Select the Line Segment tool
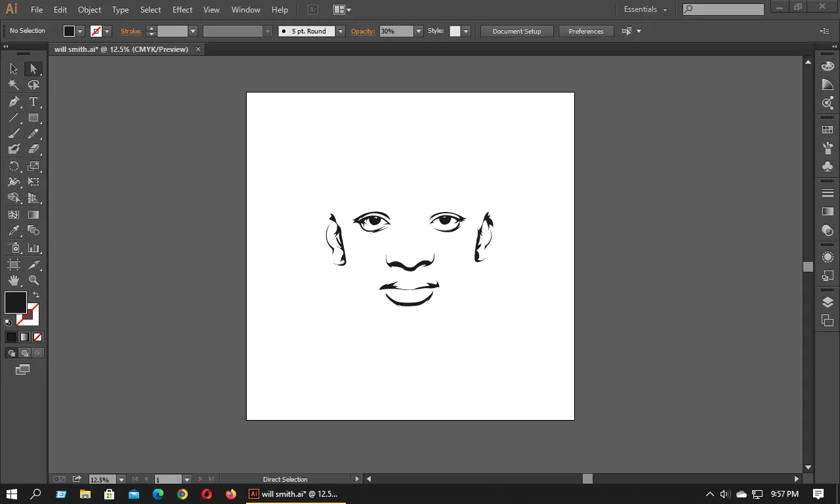 point(14,118)
